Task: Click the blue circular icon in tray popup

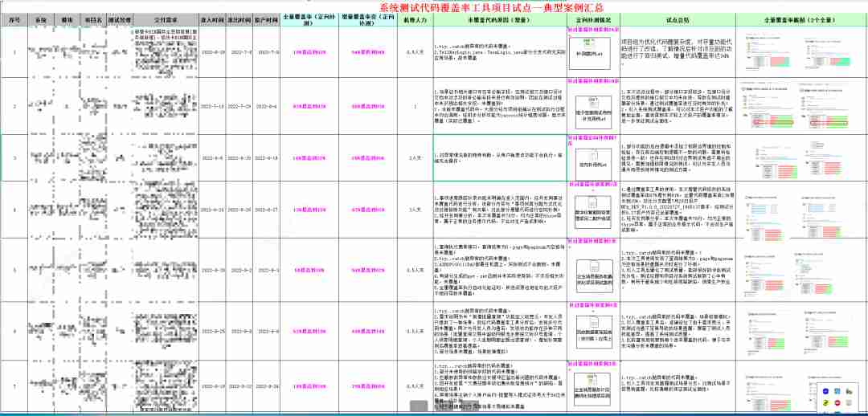Action: click(x=825, y=390)
